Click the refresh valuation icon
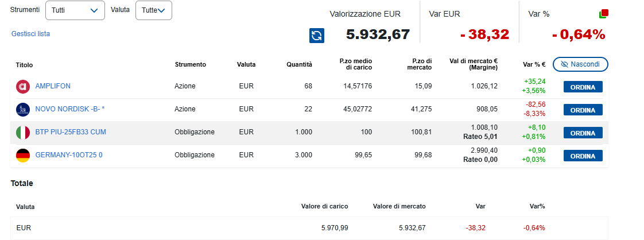Screen dimensions: 644x240 [x=317, y=36]
